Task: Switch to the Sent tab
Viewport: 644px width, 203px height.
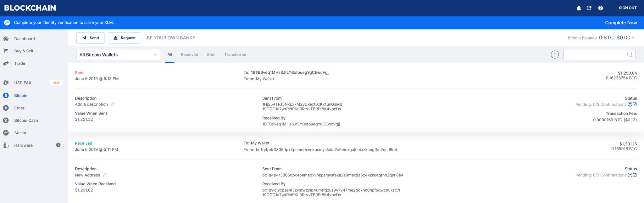Action: [x=211, y=55]
